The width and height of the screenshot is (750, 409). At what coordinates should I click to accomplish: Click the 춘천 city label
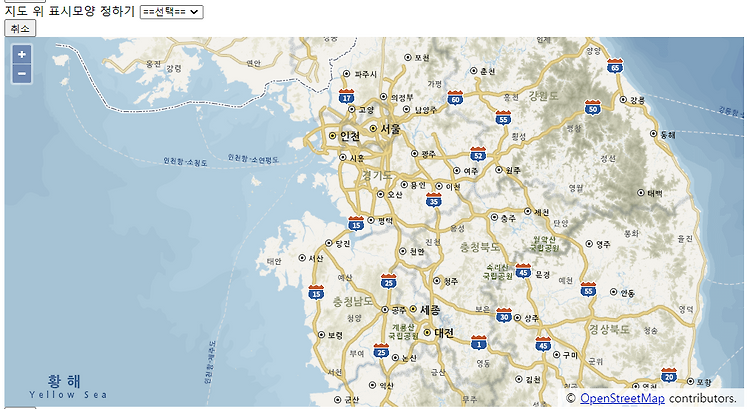pyautogui.click(x=488, y=71)
